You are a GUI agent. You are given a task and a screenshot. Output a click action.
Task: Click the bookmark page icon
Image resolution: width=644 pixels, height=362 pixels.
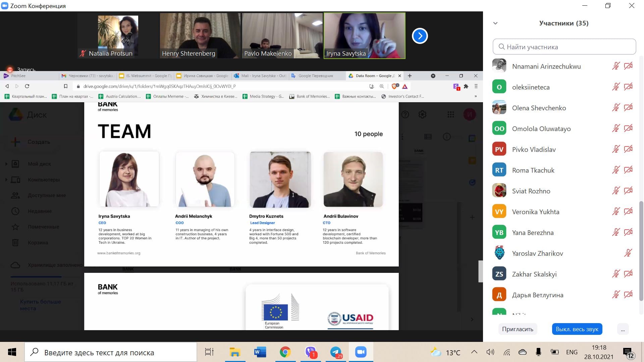66,86
